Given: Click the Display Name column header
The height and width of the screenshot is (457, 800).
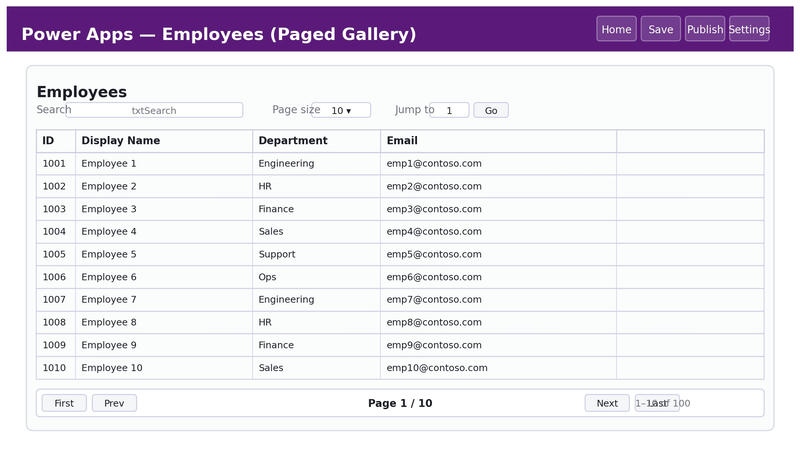Looking at the screenshot, I should coord(164,141).
